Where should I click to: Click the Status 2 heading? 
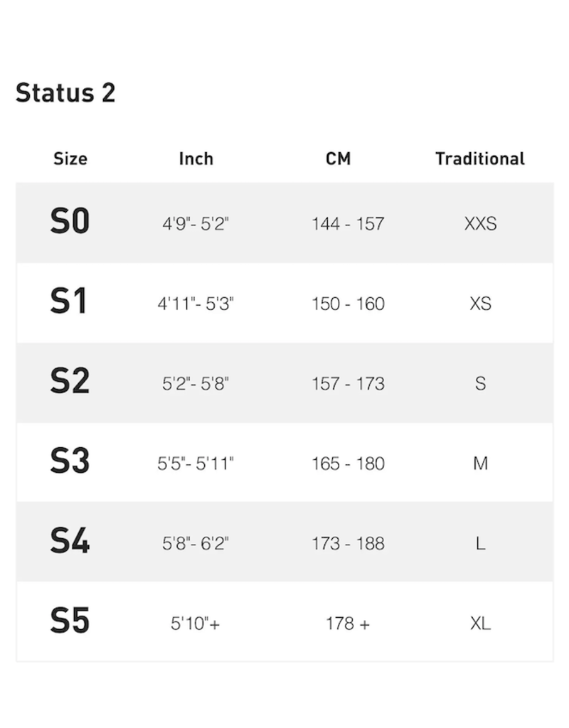click(65, 93)
